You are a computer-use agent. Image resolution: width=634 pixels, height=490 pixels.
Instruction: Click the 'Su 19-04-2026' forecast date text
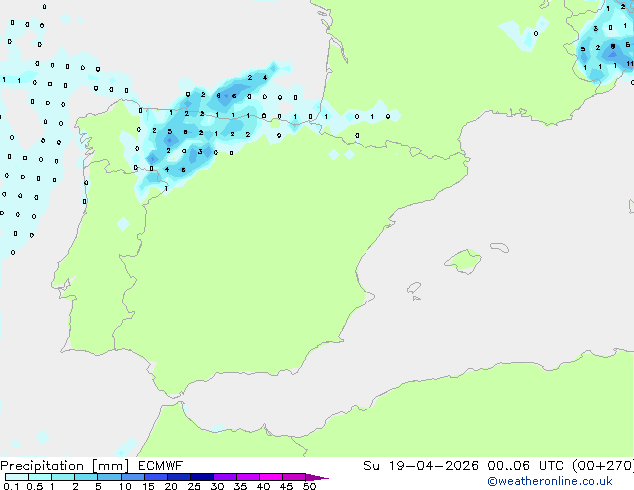point(421,465)
